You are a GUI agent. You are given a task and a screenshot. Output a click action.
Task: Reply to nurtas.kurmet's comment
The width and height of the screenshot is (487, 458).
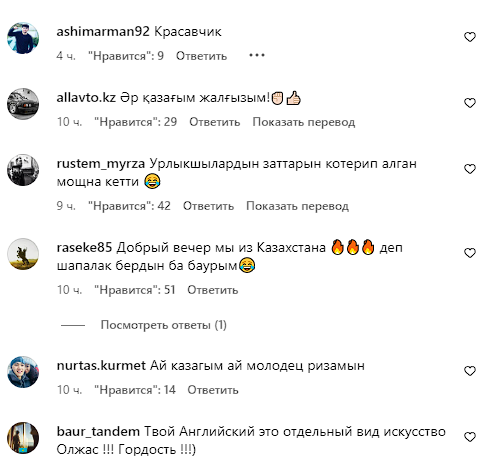(213, 390)
